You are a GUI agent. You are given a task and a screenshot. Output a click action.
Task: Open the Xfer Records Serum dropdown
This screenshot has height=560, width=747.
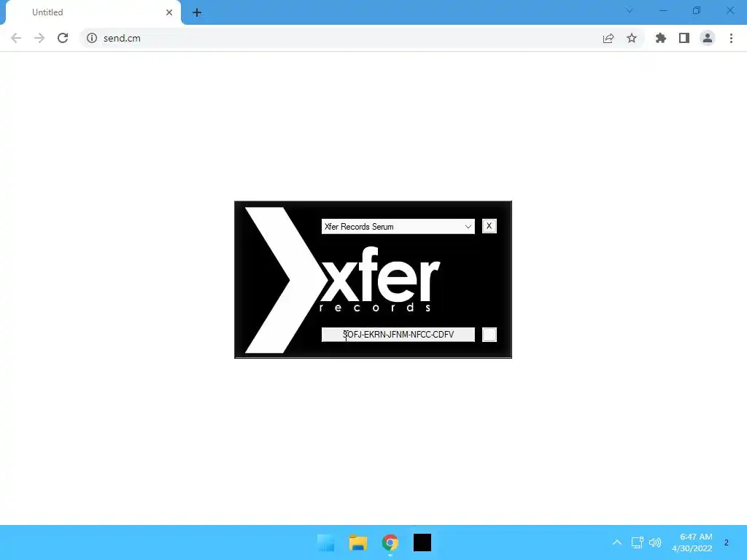click(x=398, y=227)
